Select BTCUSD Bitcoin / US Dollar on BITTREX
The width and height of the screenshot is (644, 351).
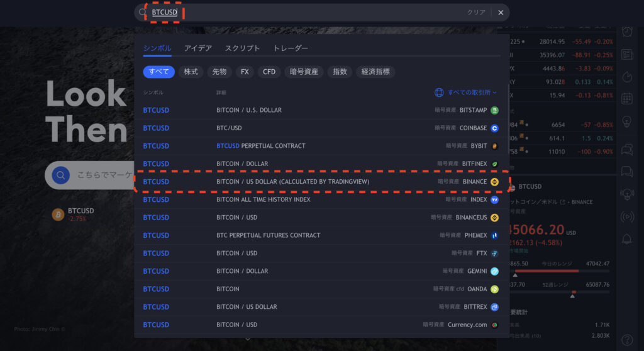click(321, 307)
